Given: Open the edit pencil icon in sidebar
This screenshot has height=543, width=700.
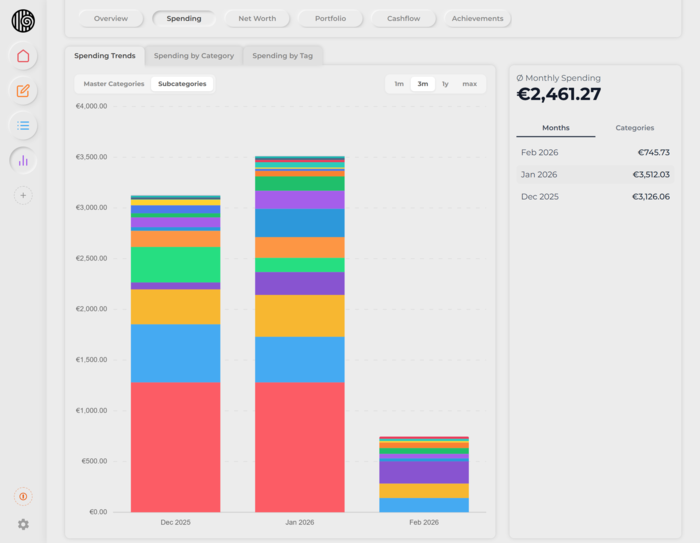Looking at the screenshot, I should pos(23,91).
